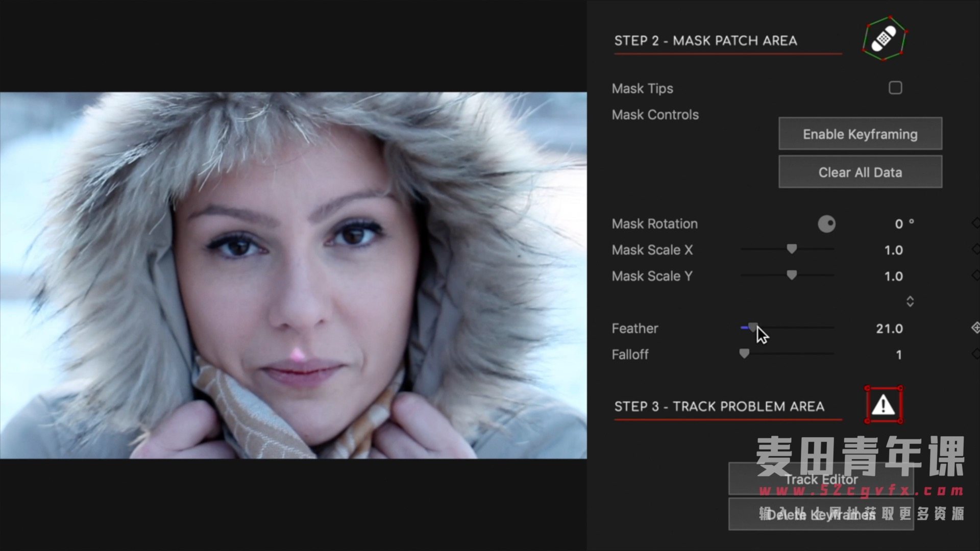Click the warning track problem area icon
This screenshot has width=980, height=551.
pos(884,405)
